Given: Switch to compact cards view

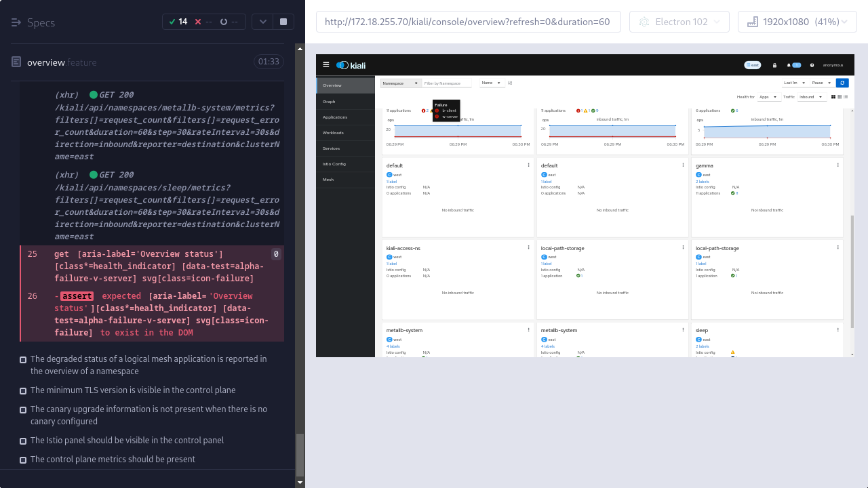Looking at the screenshot, I should point(840,97).
